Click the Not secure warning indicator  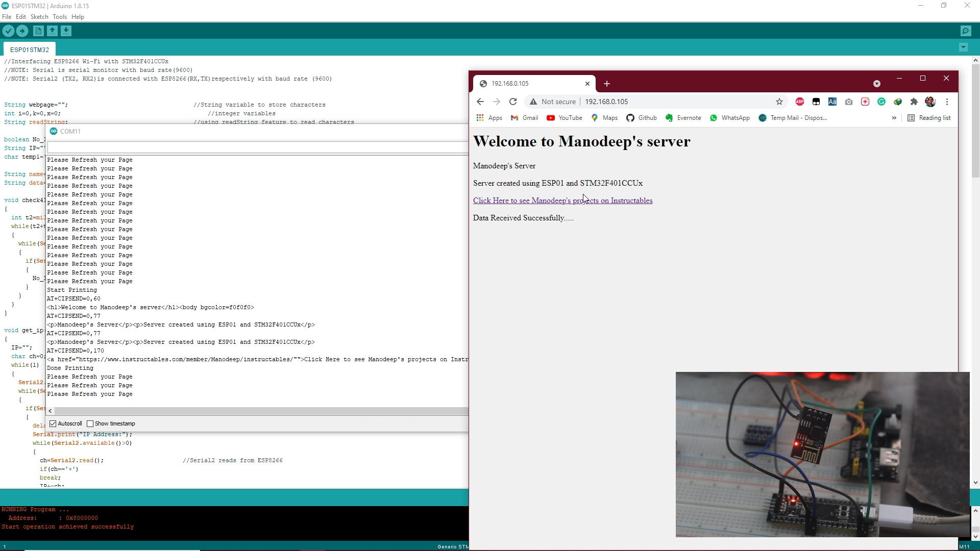click(x=553, y=102)
